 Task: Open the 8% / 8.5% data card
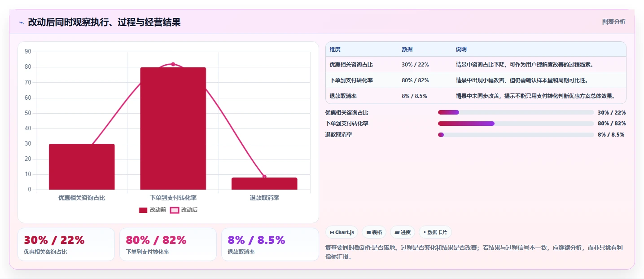point(270,244)
